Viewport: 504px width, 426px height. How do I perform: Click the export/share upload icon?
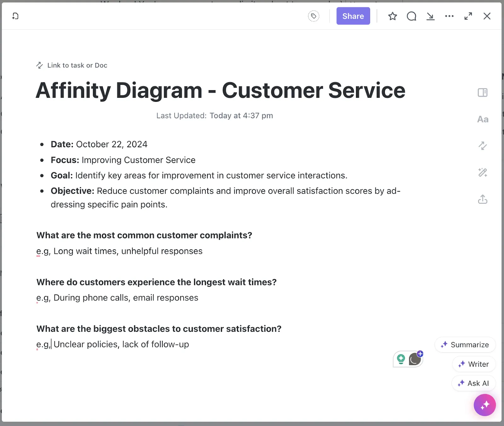[x=483, y=199]
